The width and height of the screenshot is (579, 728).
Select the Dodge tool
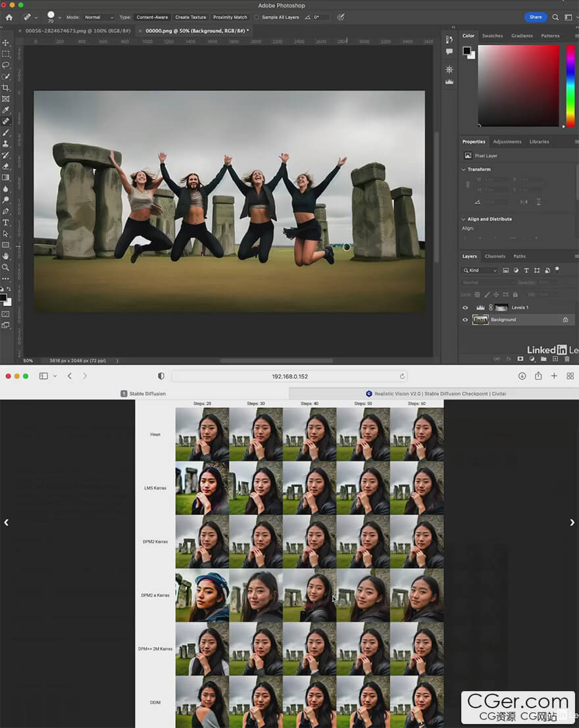pyautogui.click(x=5, y=200)
